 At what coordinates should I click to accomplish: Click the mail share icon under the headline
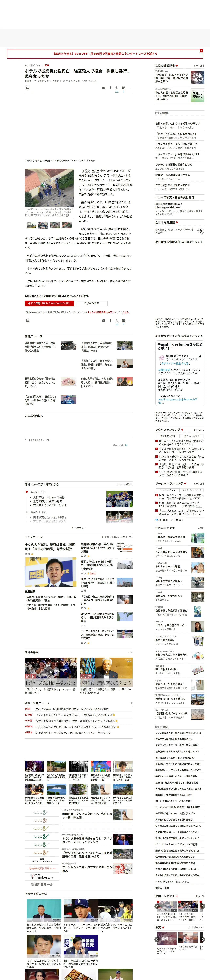(x=104, y=88)
